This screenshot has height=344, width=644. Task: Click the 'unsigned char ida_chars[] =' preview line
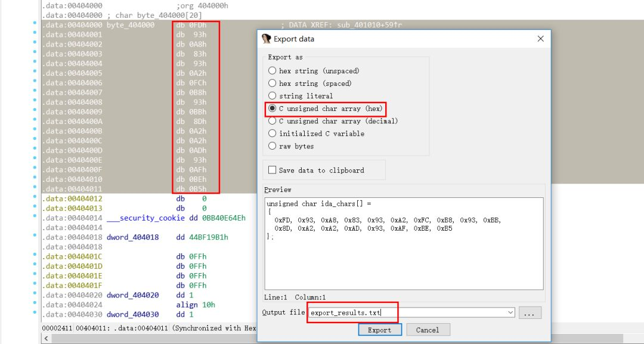(x=318, y=204)
